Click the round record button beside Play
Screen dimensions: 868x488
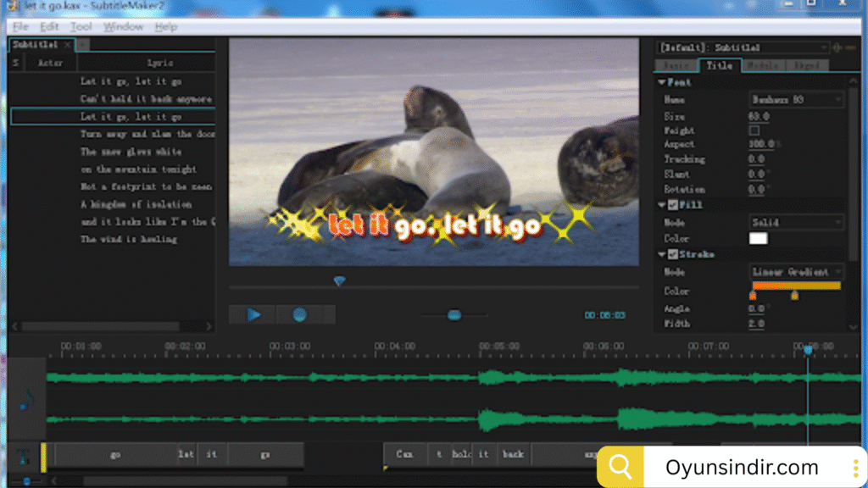(x=299, y=315)
